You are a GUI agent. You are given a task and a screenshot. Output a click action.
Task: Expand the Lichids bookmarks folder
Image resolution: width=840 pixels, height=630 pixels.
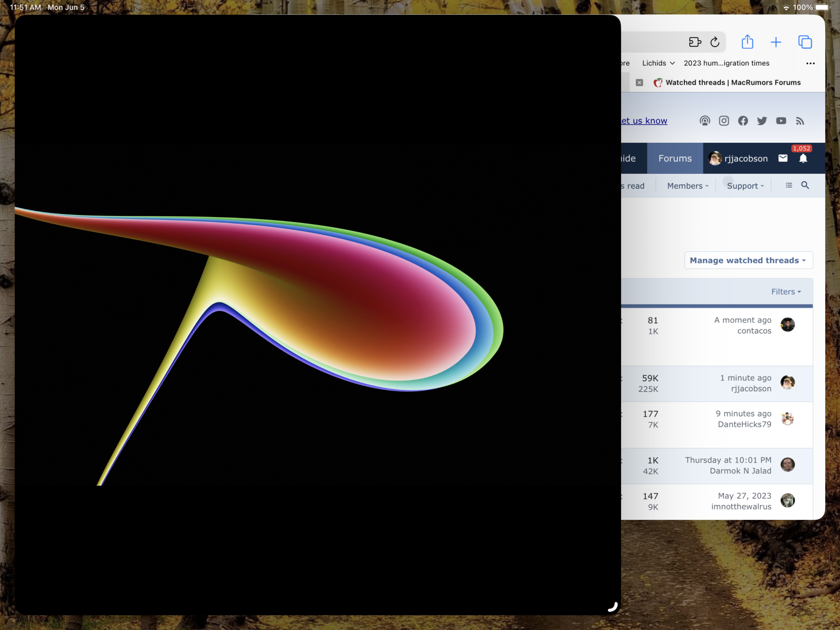(658, 63)
